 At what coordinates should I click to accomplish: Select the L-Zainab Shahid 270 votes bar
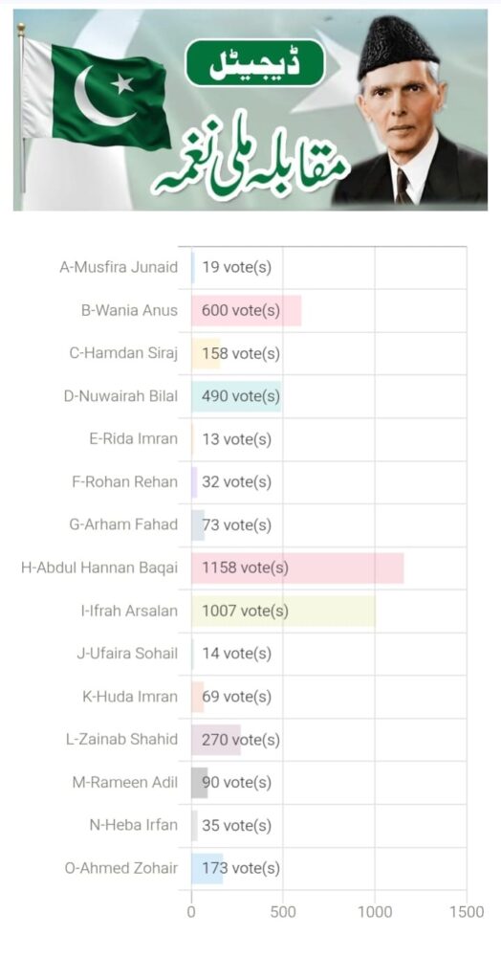216,740
